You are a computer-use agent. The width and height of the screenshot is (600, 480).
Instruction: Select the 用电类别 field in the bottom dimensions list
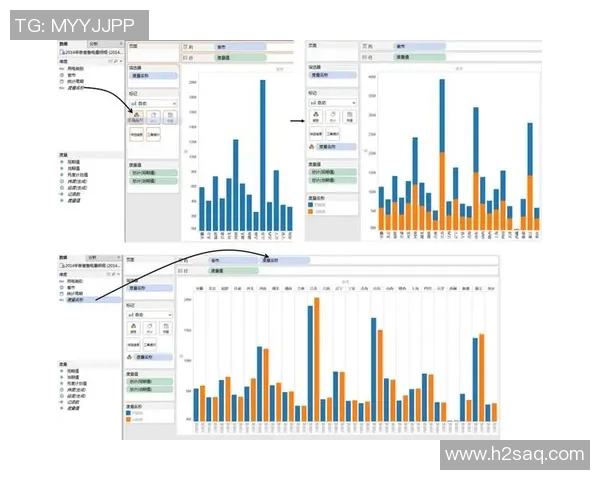pos(76,282)
